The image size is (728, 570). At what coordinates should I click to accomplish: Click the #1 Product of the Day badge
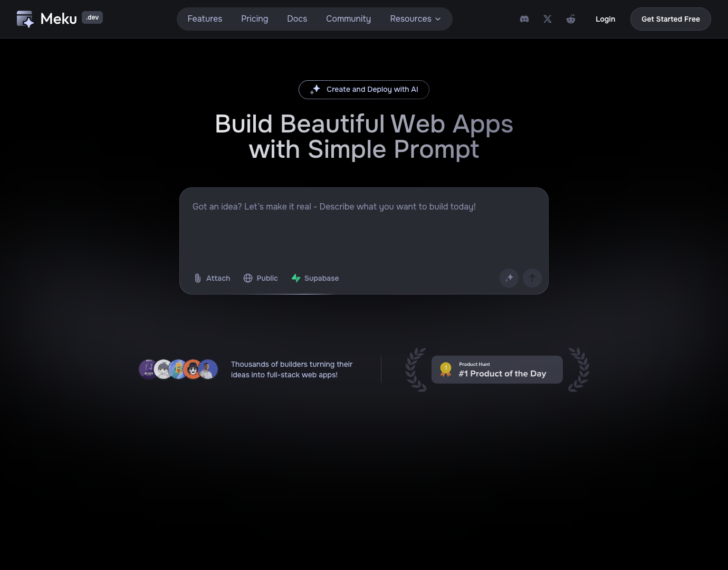coord(496,369)
